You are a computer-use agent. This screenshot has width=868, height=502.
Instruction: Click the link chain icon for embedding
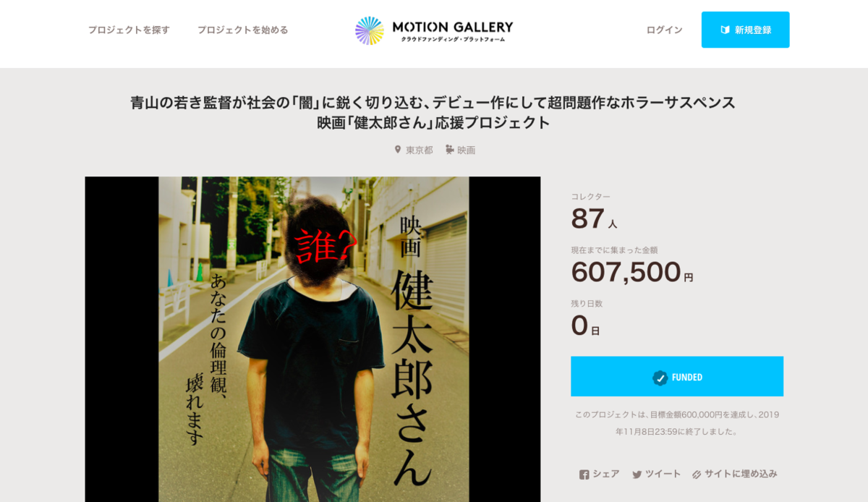(x=697, y=475)
